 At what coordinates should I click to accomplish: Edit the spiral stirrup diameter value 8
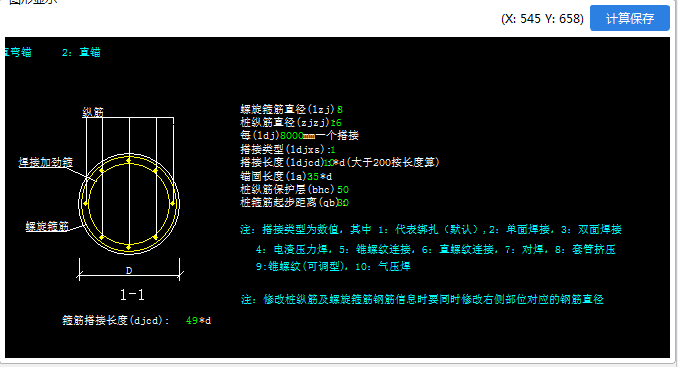pos(340,110)
